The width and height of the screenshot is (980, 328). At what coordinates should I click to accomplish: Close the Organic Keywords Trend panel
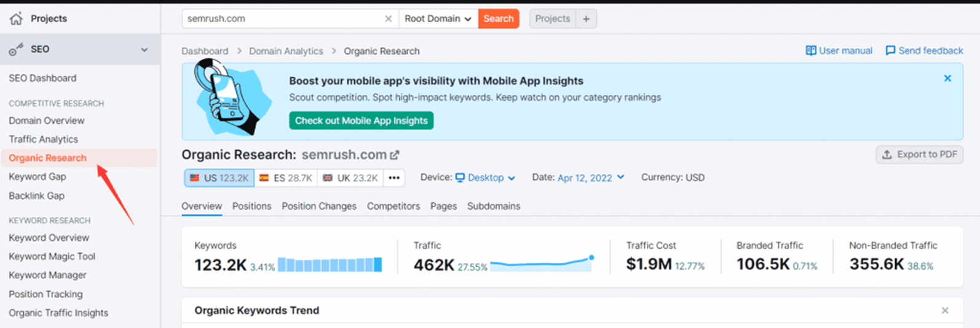click(x=945, y=311)
